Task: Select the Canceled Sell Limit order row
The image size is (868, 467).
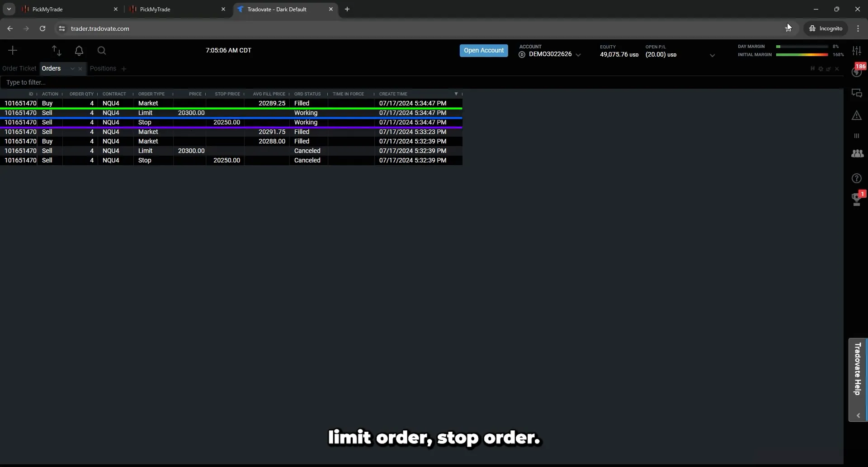Action: 231,151
